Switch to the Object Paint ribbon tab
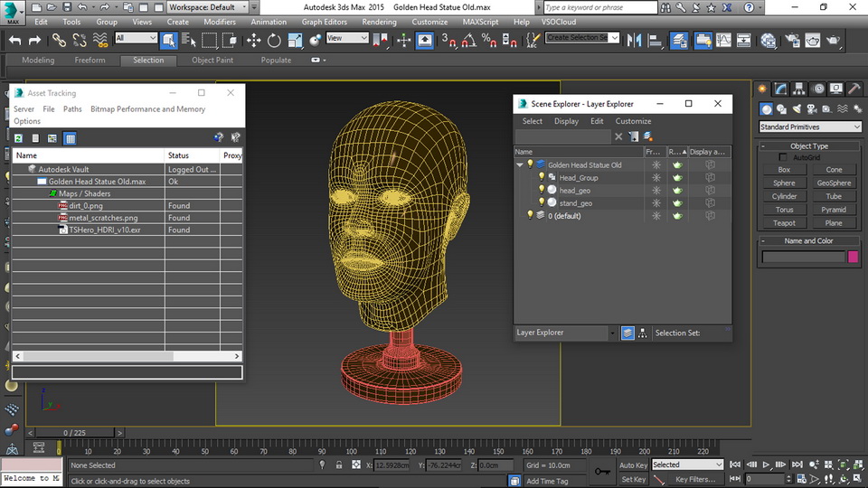 (x=212, y=61)
